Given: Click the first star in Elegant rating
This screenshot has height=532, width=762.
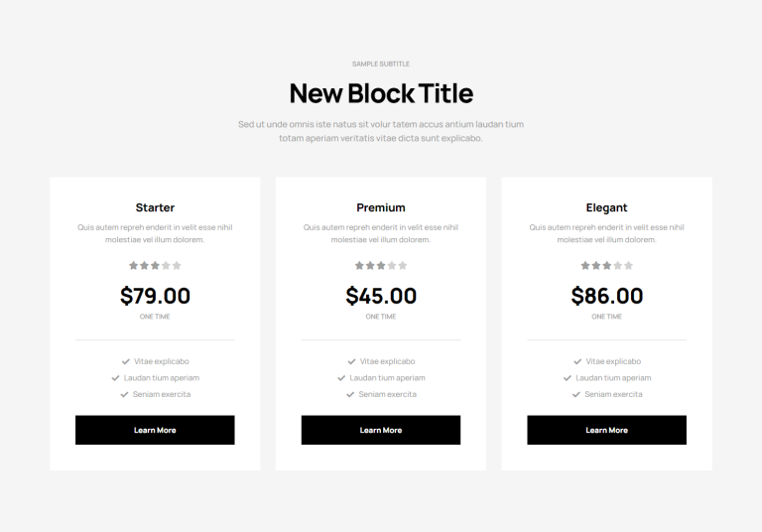Looking at the screenshot, I should (x=585, y=265).
